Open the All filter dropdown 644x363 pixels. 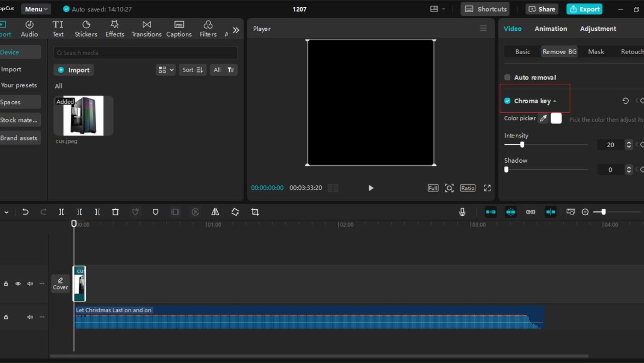pyautogui.click(x=223, y=70)
